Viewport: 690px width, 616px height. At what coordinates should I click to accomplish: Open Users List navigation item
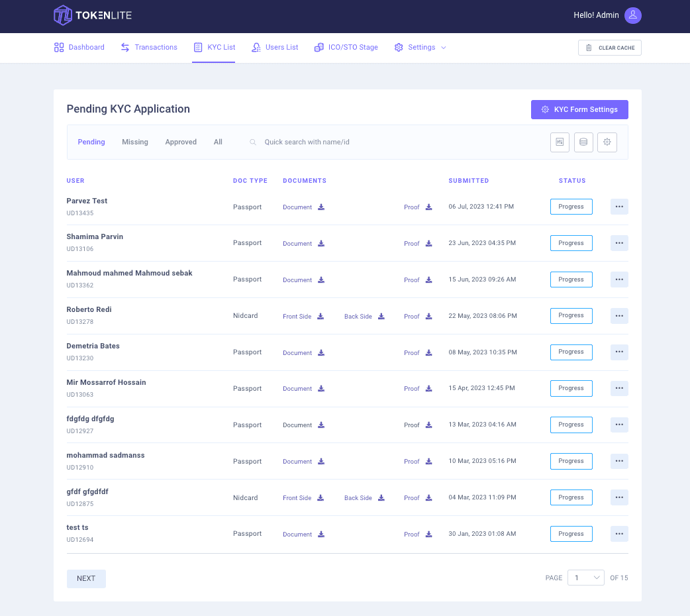click(x=275, y=48)
